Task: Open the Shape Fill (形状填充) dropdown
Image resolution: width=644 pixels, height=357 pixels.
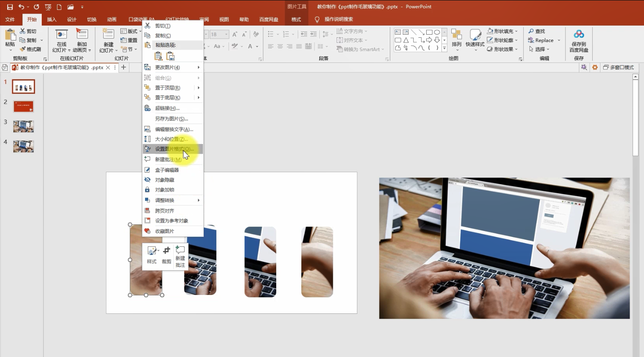Action: click(x=503, y=31)
